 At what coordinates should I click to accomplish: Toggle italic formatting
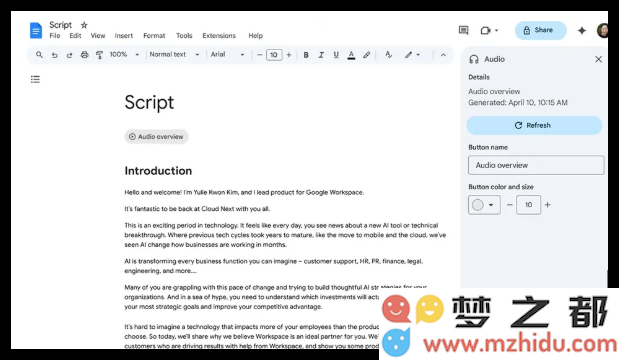coord(321,55)
